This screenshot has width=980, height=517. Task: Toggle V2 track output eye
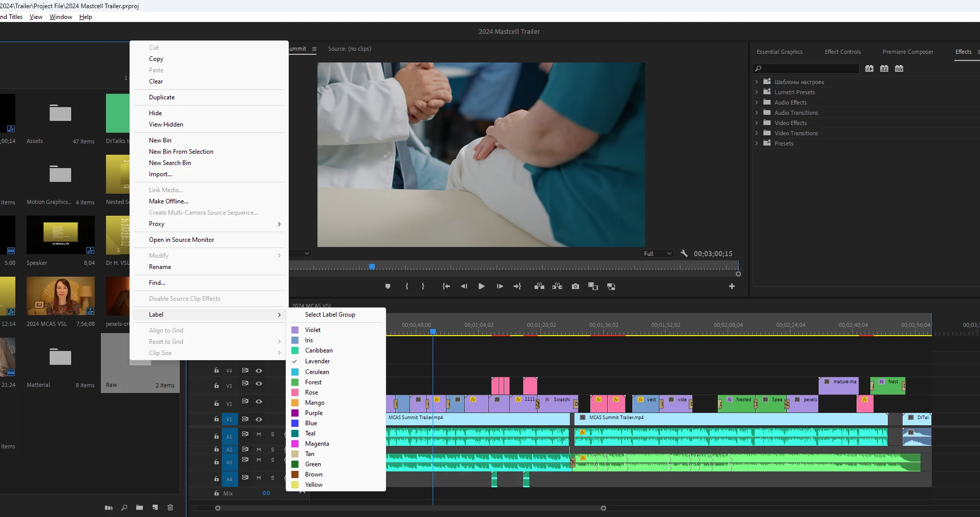click(259, 401)
